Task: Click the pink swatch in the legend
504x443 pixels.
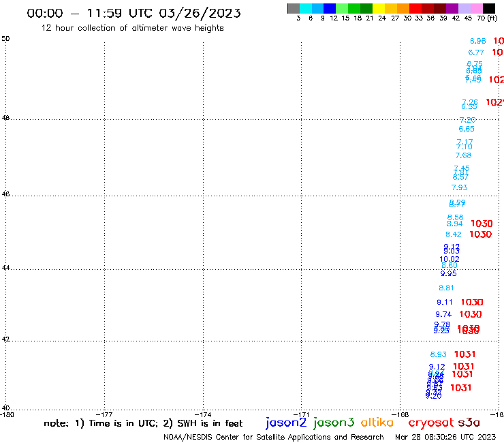Action: [x=476, y=8]
